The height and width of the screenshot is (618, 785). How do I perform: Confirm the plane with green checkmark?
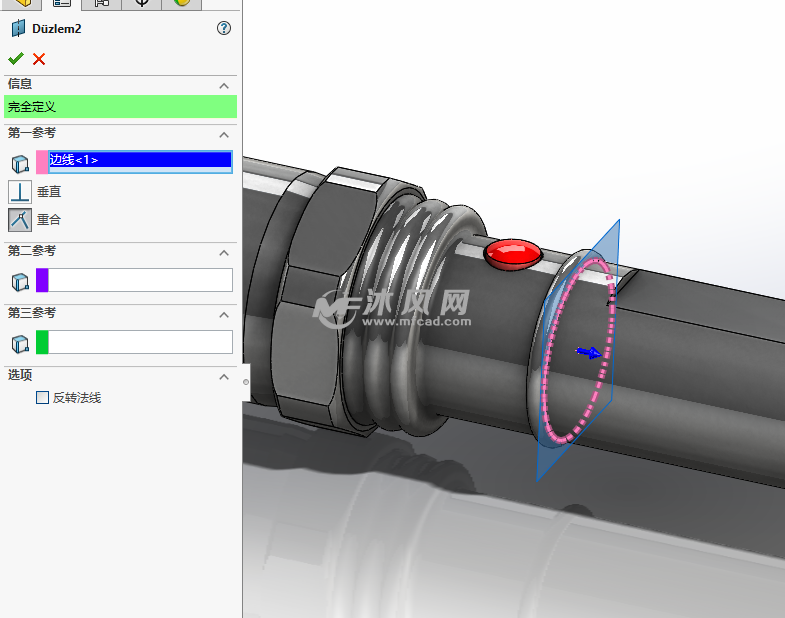pyautogui.click(x=16, y=59)
